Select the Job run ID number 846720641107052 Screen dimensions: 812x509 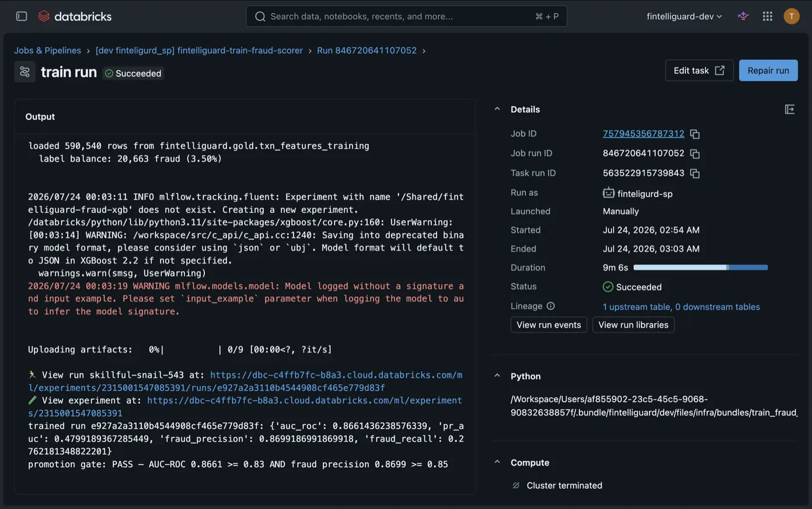point(643,153)
